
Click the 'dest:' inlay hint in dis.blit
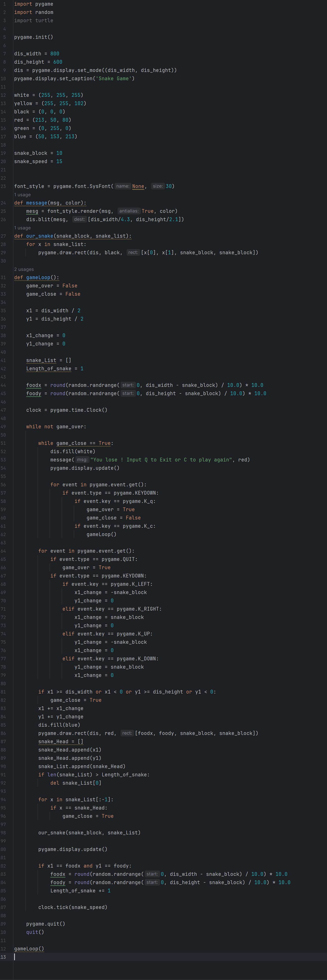click(79, 219)
